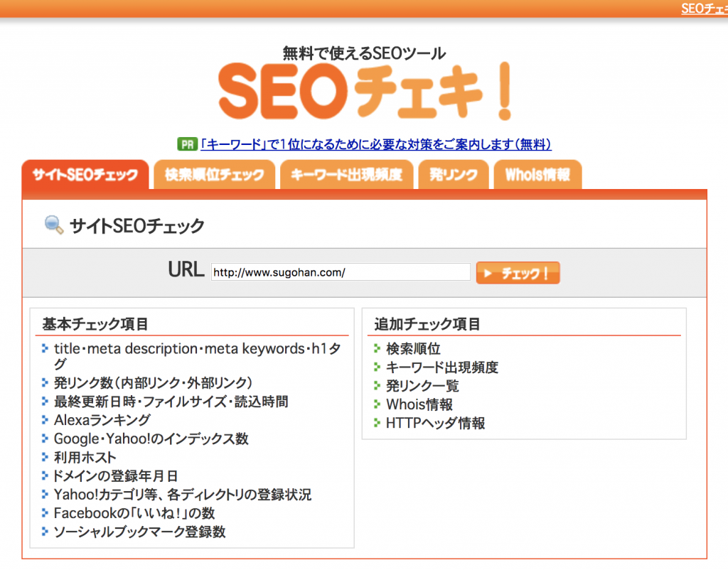Click the green bullet beside 発リンク一覧

[377, 385]
